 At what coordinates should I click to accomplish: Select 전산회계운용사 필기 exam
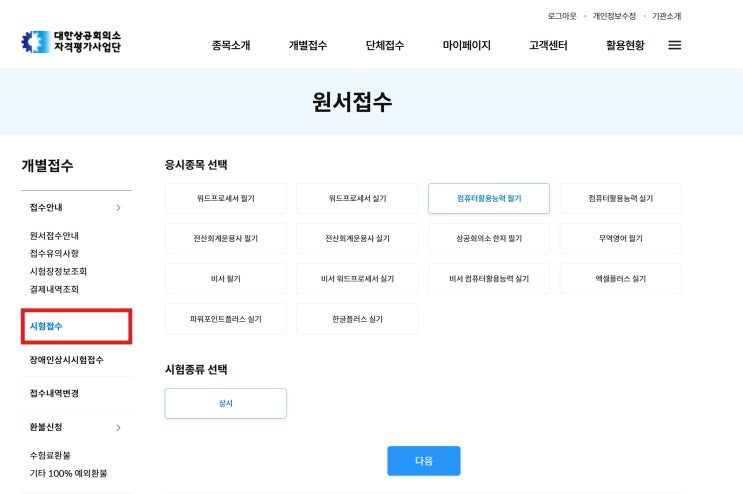click(x=226, y=238)
